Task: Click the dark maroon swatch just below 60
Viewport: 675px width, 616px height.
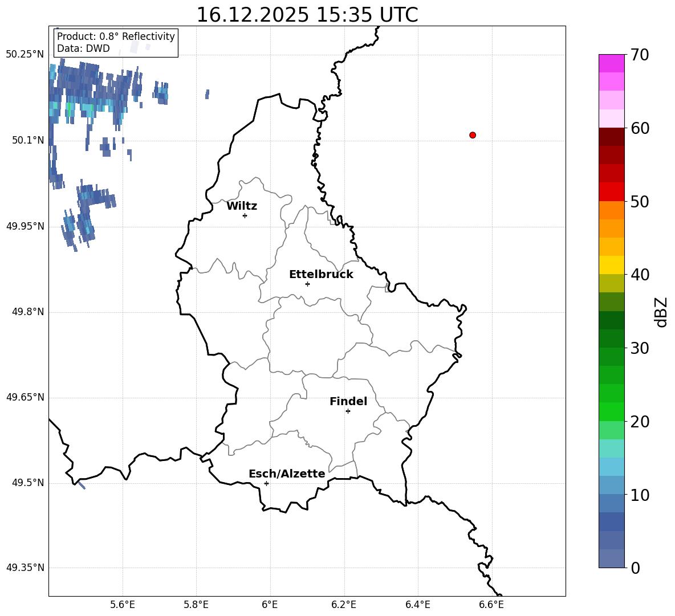Action: (x=612, y=137)
